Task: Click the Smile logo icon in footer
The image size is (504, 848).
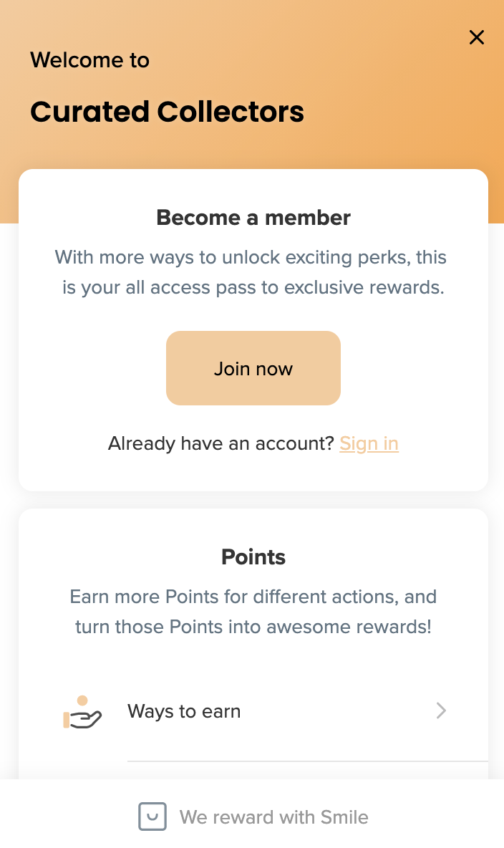Action: (x=152, y=816)
